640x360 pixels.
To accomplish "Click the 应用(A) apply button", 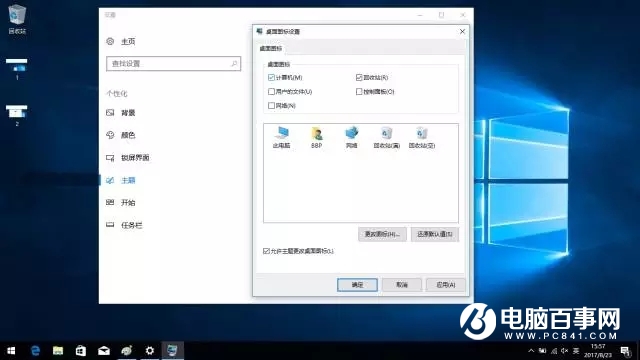I will [446, 285].
